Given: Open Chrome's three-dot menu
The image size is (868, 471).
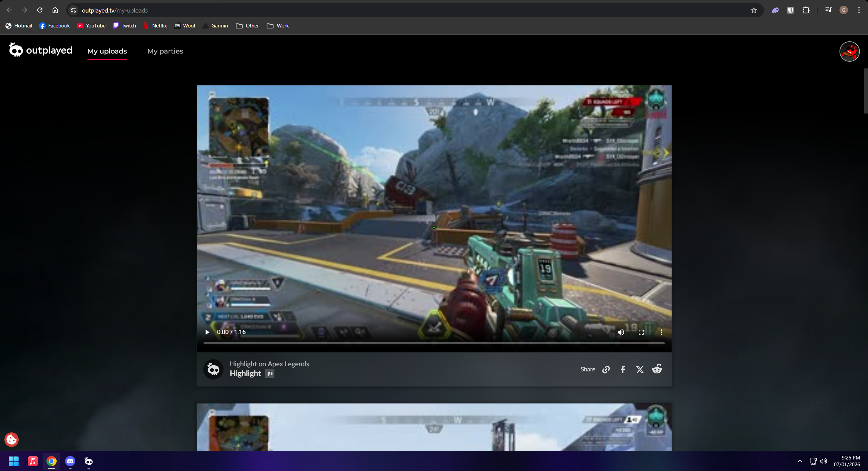Looking at the screenshot, I should click(859, 10).
